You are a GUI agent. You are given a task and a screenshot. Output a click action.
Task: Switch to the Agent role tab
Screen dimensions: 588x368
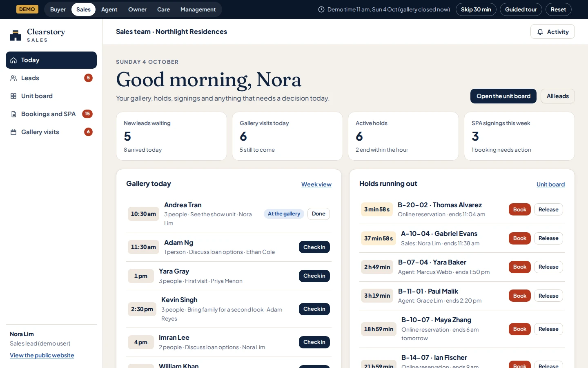tap(109, 9)
